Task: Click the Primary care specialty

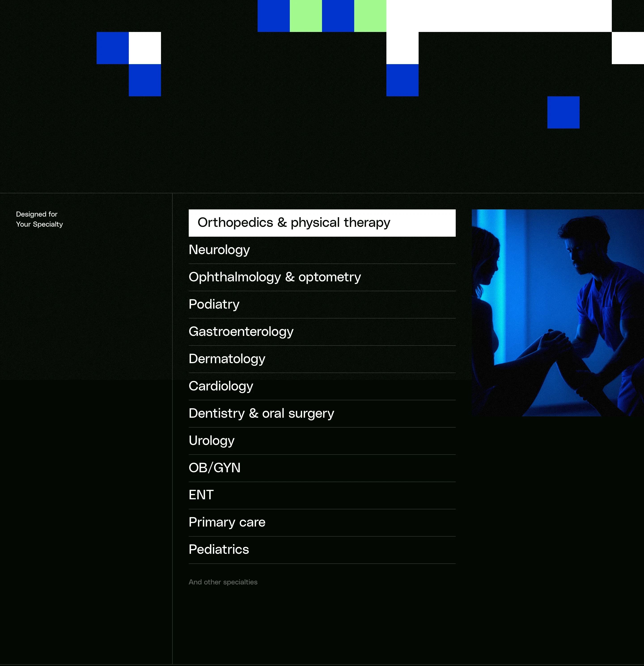Action: coord(227,522)
